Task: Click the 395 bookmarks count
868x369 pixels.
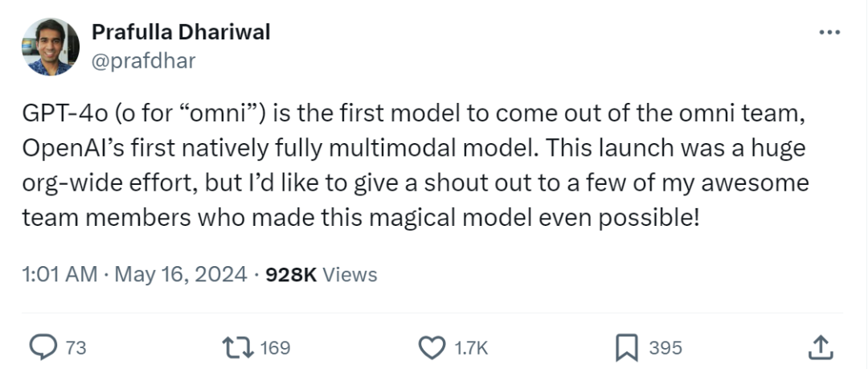Action: 665,348
